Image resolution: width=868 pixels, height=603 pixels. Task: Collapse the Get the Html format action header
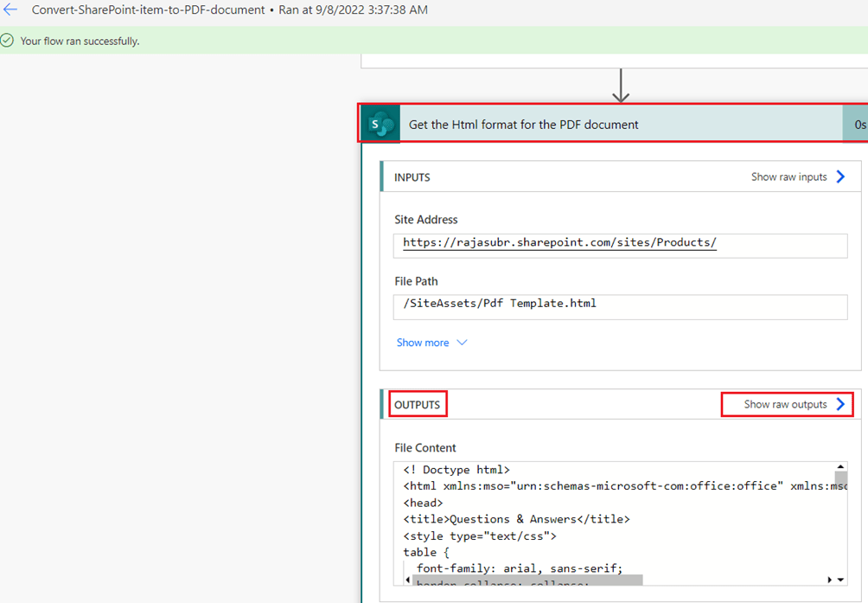[605, 125]
